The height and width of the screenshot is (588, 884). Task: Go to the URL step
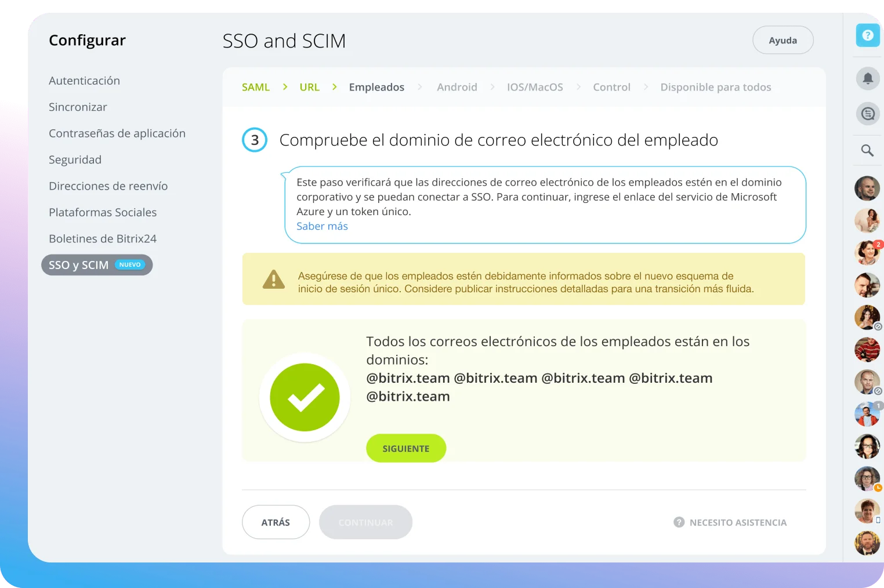310,87
